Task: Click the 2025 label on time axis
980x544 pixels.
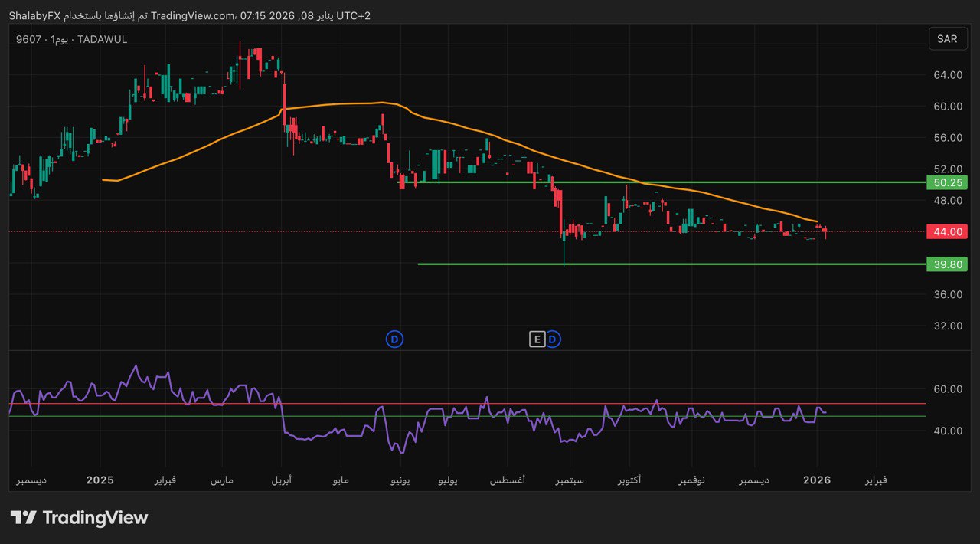Action: (100, 480)
